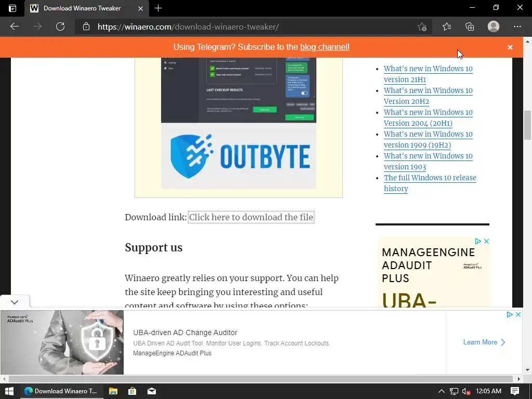The width and height of the screenshot is (532, 399).
Task: Select the Download Winaero Tweaker tab
Action: pyautogui.click(x=86, y=8)
